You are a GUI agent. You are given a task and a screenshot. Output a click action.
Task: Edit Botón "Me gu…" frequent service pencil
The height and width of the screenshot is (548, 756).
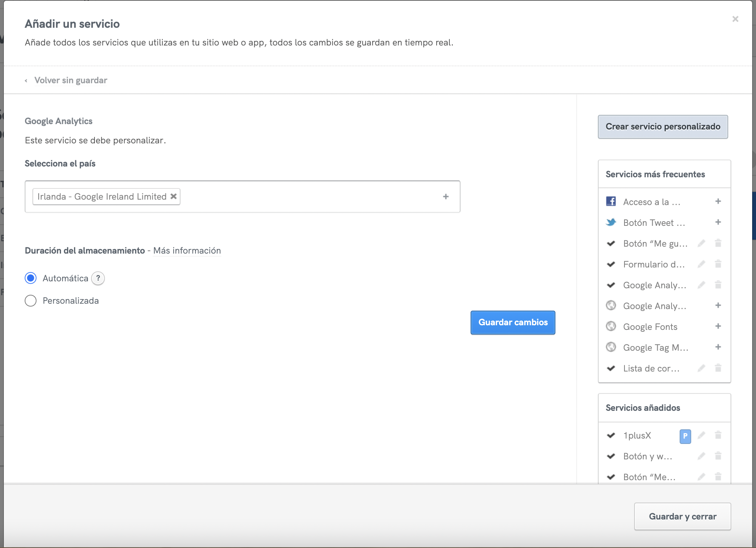click(x=701, y=243)
